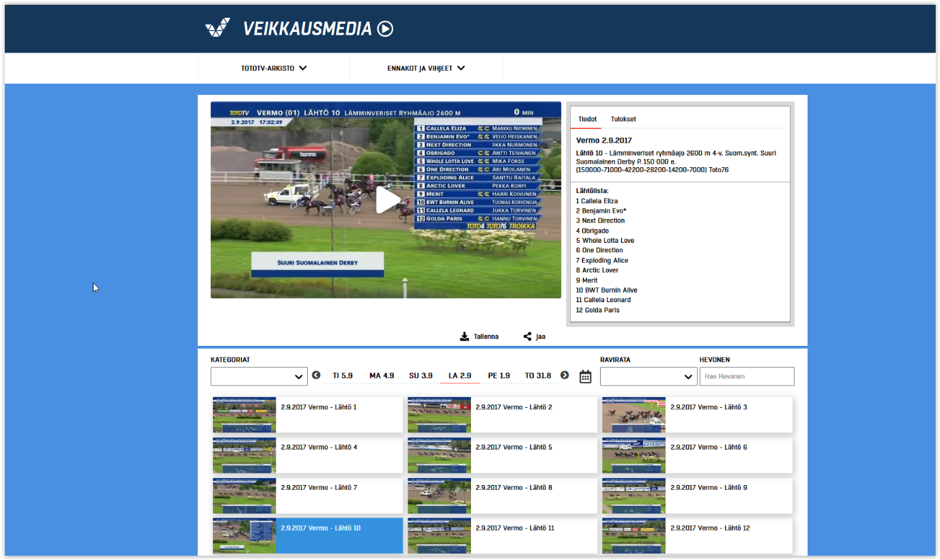Focus the Hae Hevonen search field
The image size is (940, 560).
click(747, 377)
